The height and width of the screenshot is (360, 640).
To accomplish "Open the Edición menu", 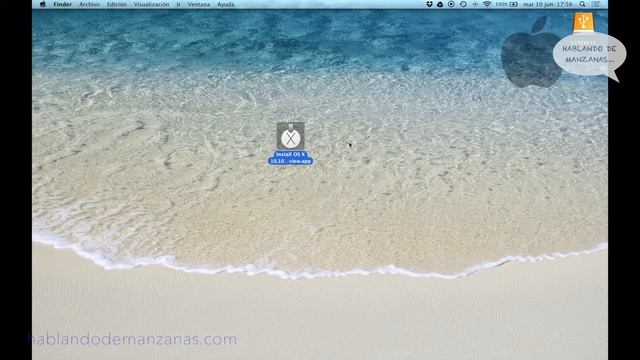I will [117, 4].
